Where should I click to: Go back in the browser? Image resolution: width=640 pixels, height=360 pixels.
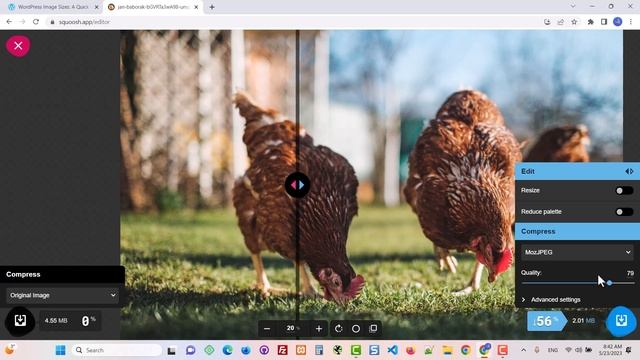[x=9, y=22]
